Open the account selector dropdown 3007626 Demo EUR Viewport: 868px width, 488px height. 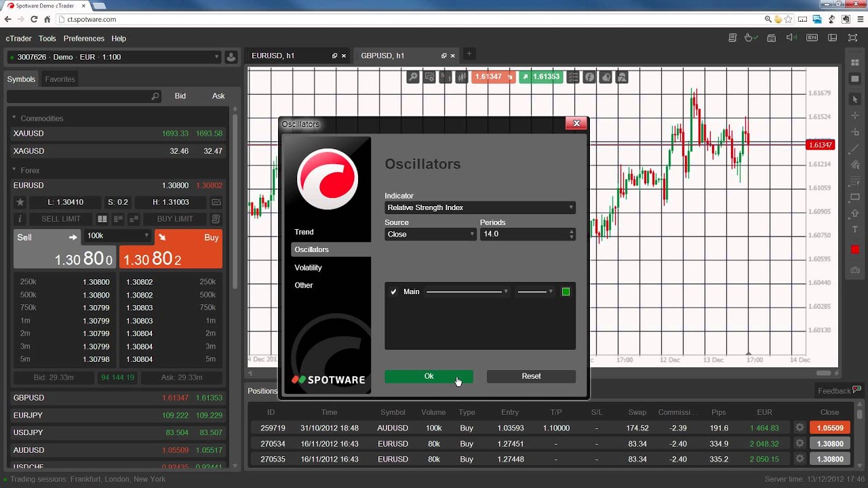coord(113,57)
